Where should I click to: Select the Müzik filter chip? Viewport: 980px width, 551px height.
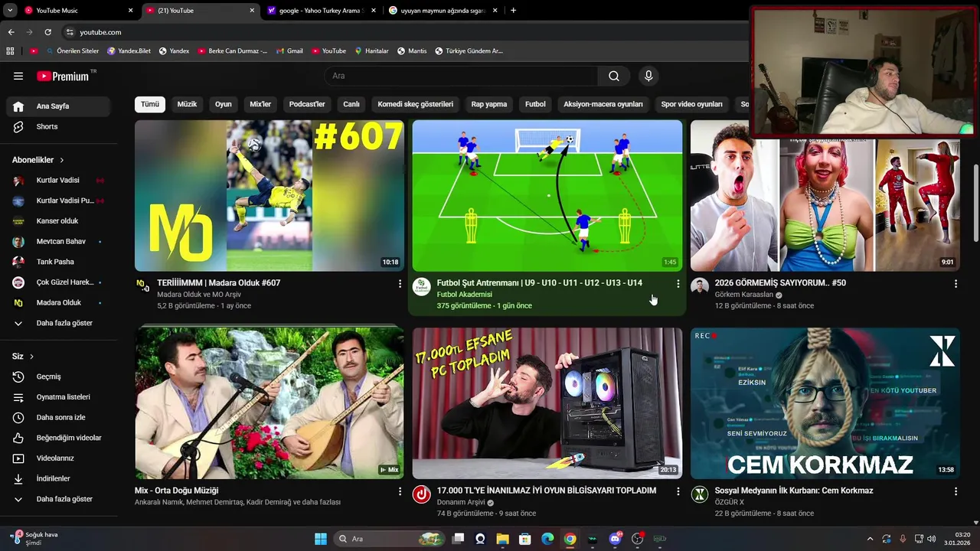[187, 104]
